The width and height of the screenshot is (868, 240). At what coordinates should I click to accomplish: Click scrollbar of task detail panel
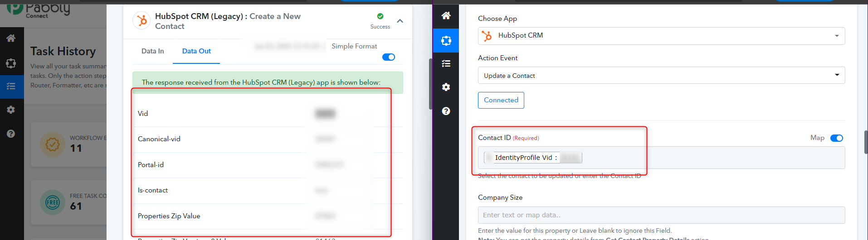click(x=430, y=84)
